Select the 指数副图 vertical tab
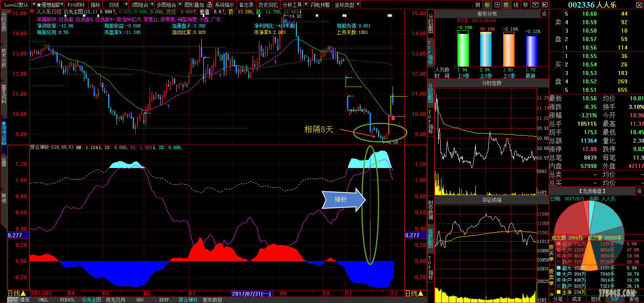Screen dimensions: 644x303 [x=431, y=239]
